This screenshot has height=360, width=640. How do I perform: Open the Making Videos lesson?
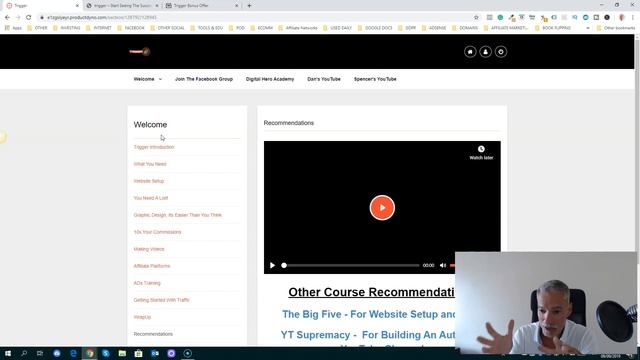click(149, 249)
